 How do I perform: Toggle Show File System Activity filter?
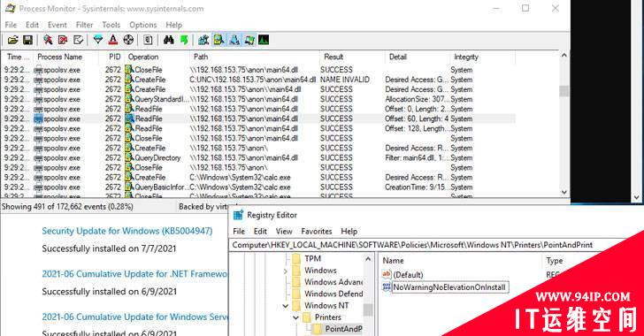pyautogui.click(x=218, y=40)
